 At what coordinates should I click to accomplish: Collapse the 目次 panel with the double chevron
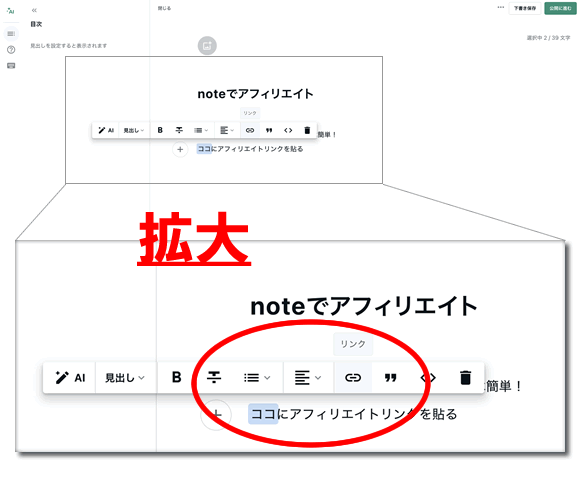tap(34, 10)
